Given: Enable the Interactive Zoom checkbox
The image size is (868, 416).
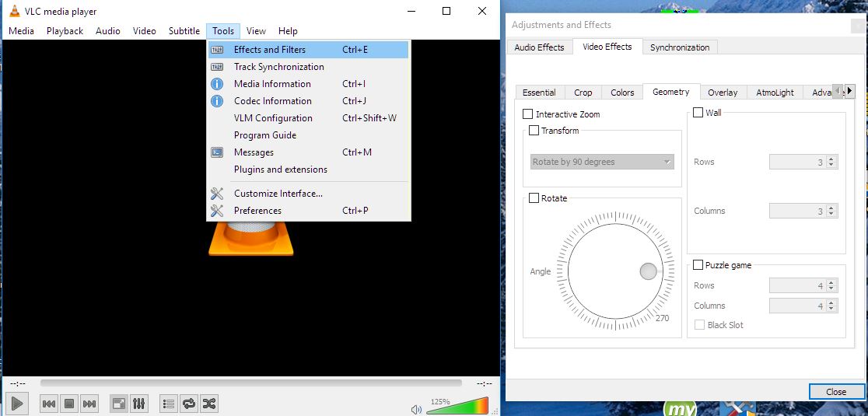Looking at the screenshot, I should (528, 114).
